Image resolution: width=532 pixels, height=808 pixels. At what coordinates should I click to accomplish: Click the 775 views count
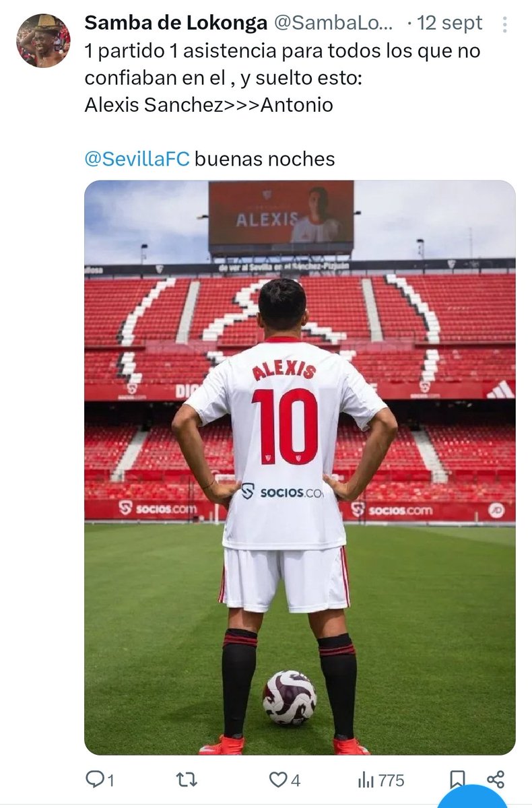click(391, 781)
